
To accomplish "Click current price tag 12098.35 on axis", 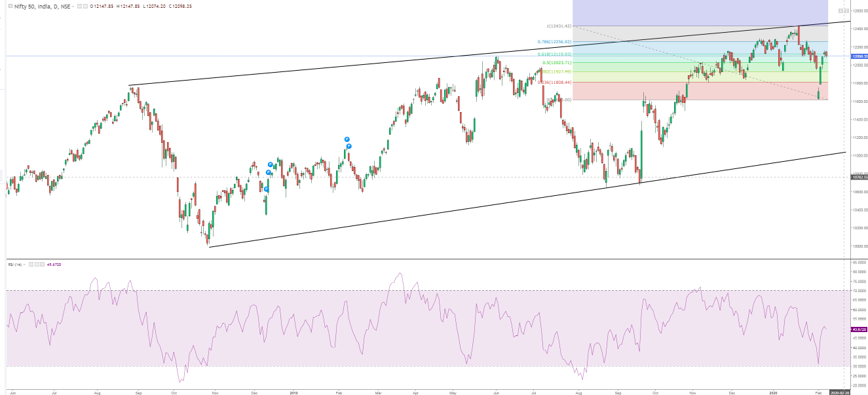I will point(858,56).
